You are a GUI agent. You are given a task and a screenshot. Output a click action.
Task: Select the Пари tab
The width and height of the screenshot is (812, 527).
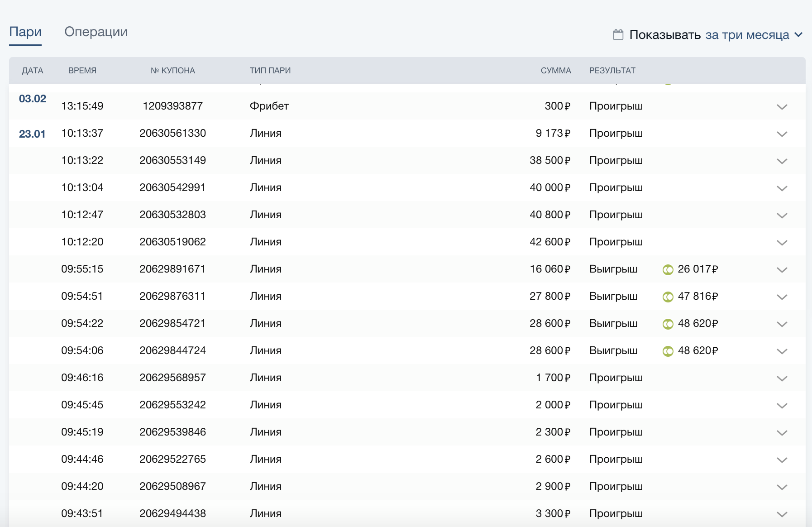25,32
